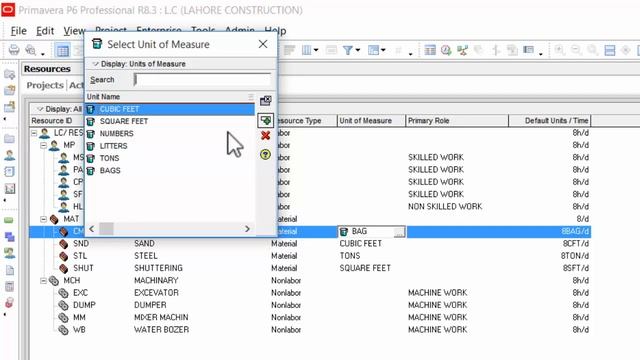Click the Resource ID column header

click(x=57, y=121)
